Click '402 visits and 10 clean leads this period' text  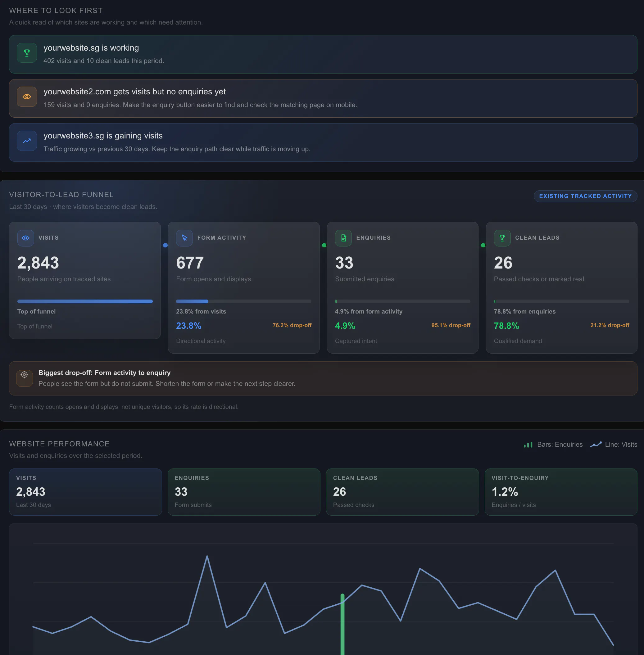coord(104,61)
